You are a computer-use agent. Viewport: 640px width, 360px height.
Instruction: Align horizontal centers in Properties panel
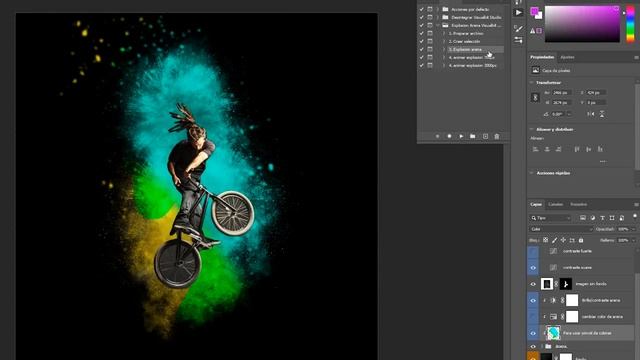(547, 149)
